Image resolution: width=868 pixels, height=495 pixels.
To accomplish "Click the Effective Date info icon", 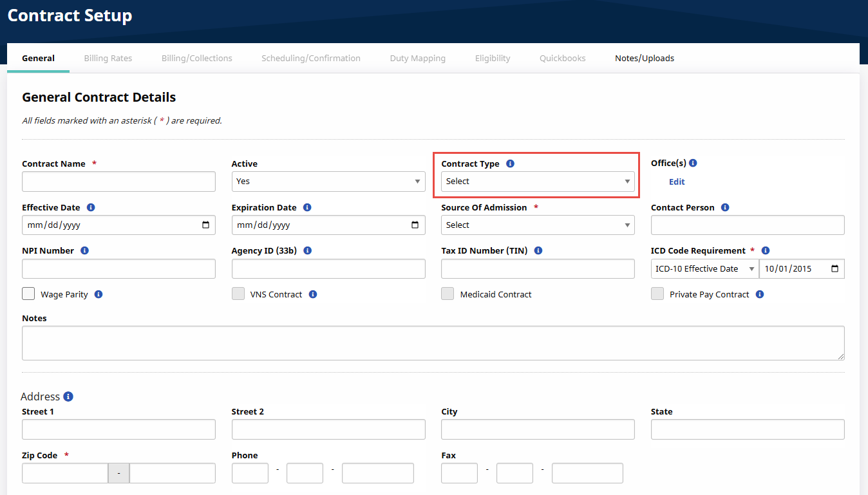I will pos(91,207).
